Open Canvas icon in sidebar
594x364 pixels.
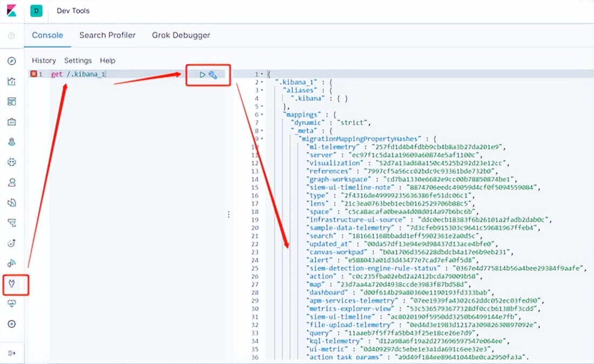(12, 122)
